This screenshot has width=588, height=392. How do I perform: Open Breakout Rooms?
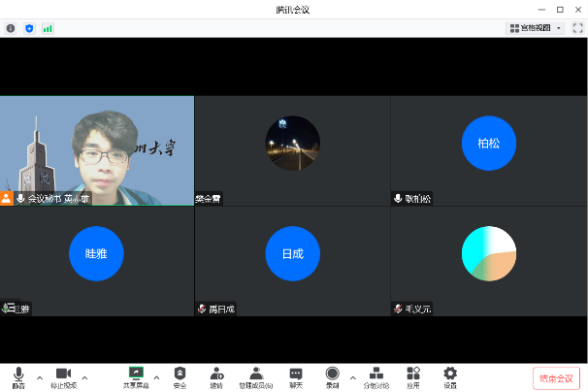pos(376,376)
